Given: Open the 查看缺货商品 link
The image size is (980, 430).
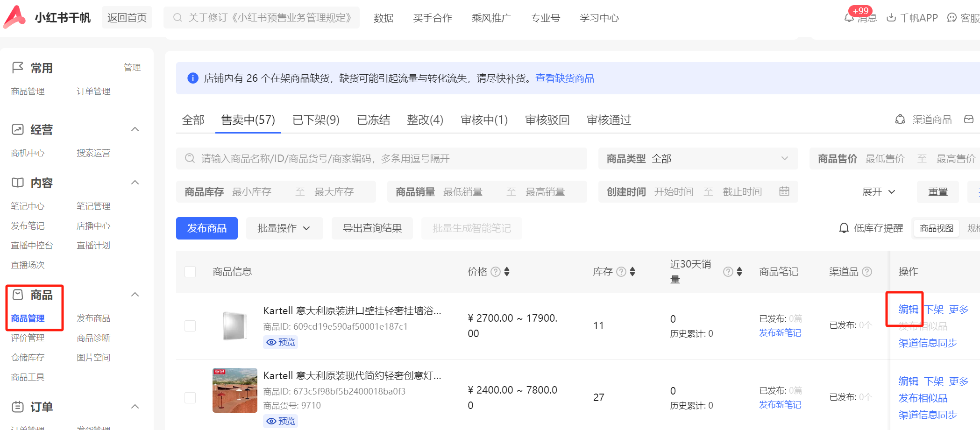Looking at the screenshot, I should point(565,78).
